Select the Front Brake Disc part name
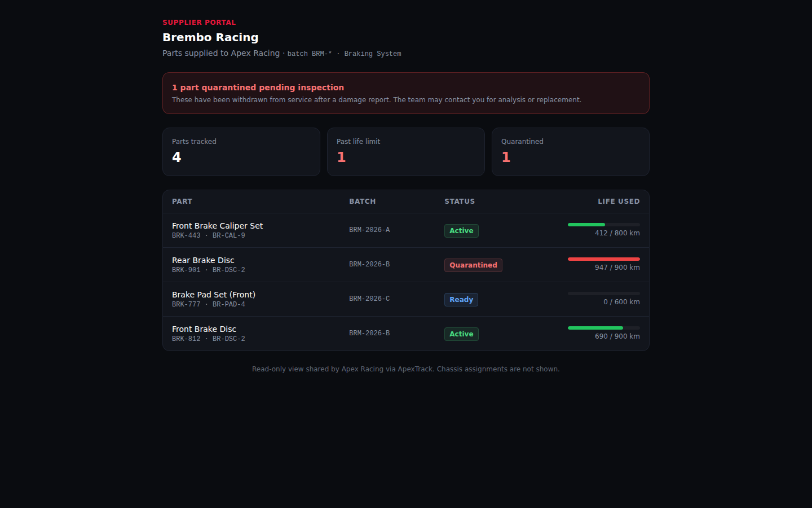 pos(204,329)
